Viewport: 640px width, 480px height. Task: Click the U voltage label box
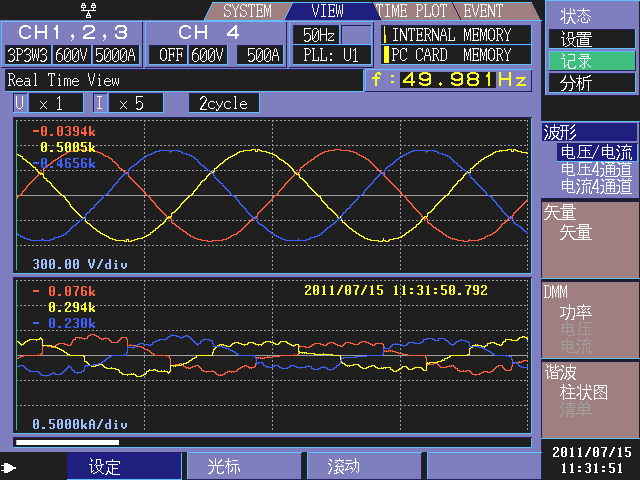point(20,103)
